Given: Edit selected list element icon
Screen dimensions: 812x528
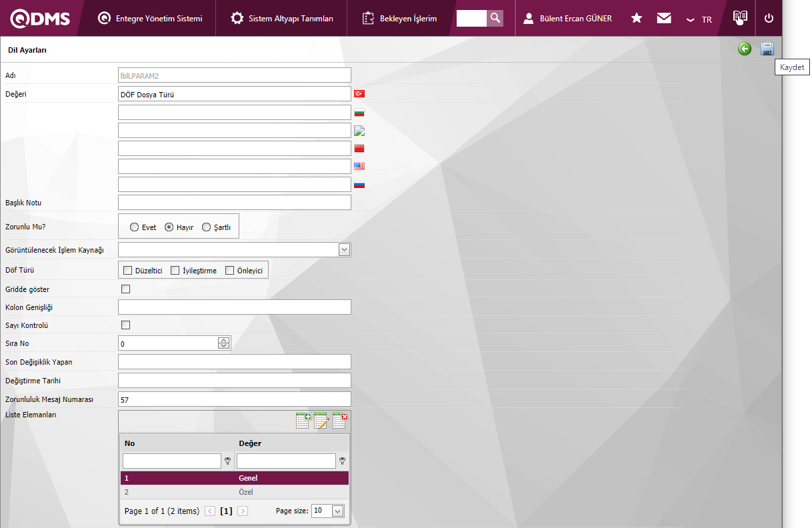Looking at the screenshot, I should coord(322,421).
